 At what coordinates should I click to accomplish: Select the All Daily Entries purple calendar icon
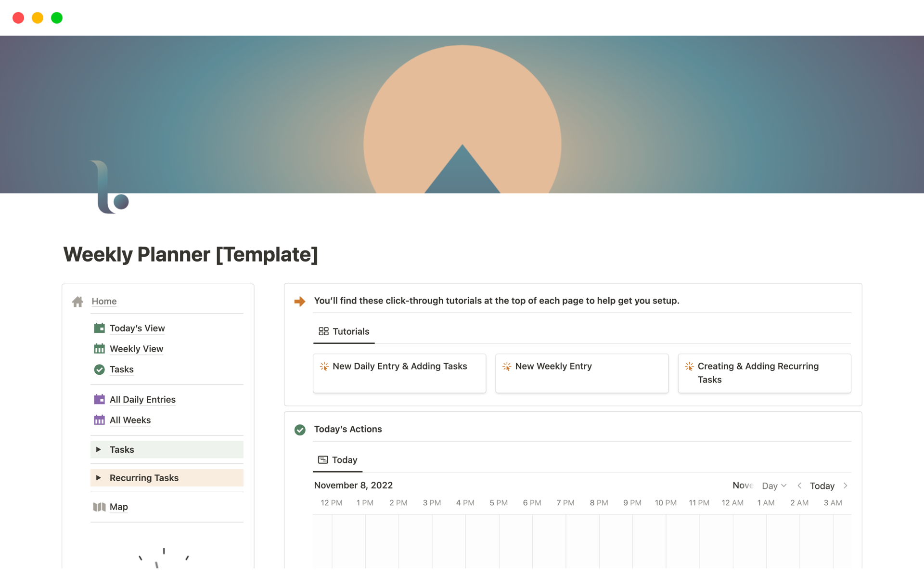point(100,399)
